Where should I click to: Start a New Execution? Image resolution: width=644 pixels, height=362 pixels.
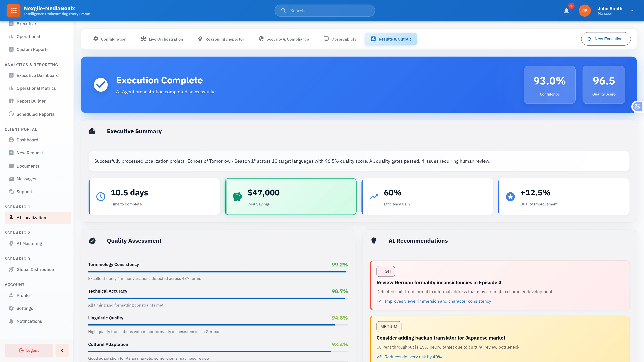[x=606, y=39]
